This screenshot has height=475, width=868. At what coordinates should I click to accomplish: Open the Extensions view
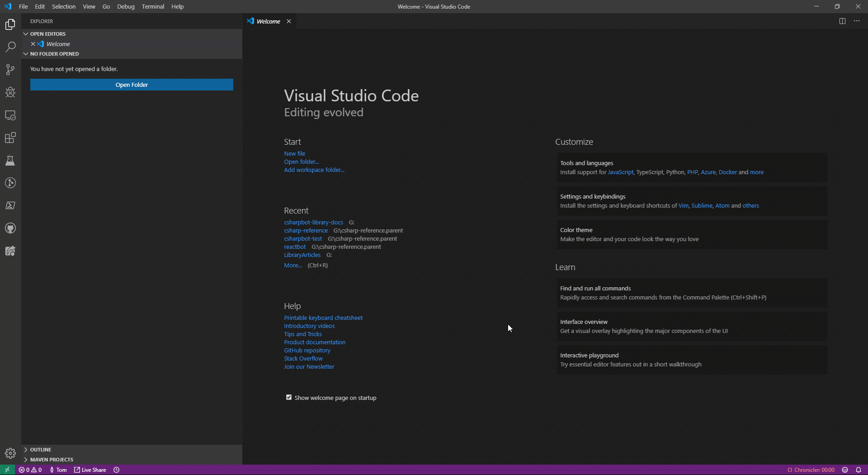(10, 138)
